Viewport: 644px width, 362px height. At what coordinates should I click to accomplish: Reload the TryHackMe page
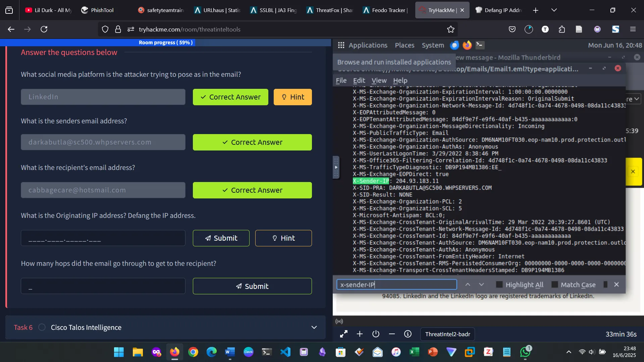(44, 29)
